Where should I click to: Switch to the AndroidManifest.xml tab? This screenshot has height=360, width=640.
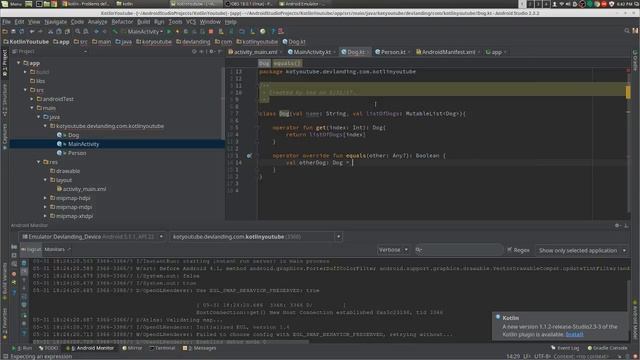click(x=448, y=52)
